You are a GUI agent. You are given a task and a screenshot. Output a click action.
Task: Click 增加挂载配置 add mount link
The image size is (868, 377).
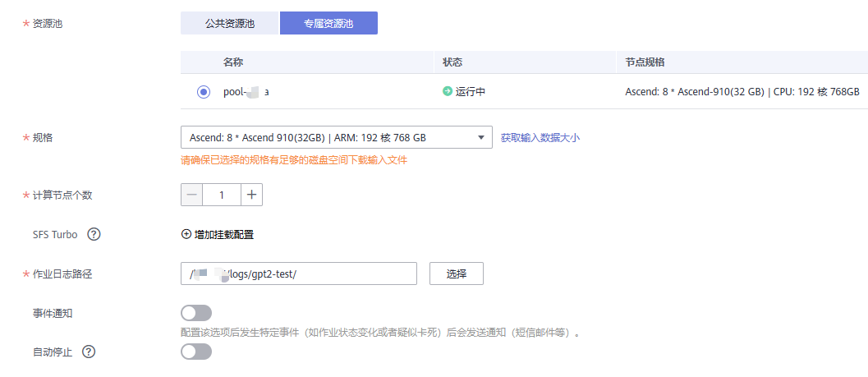click(x=218, y=234)
